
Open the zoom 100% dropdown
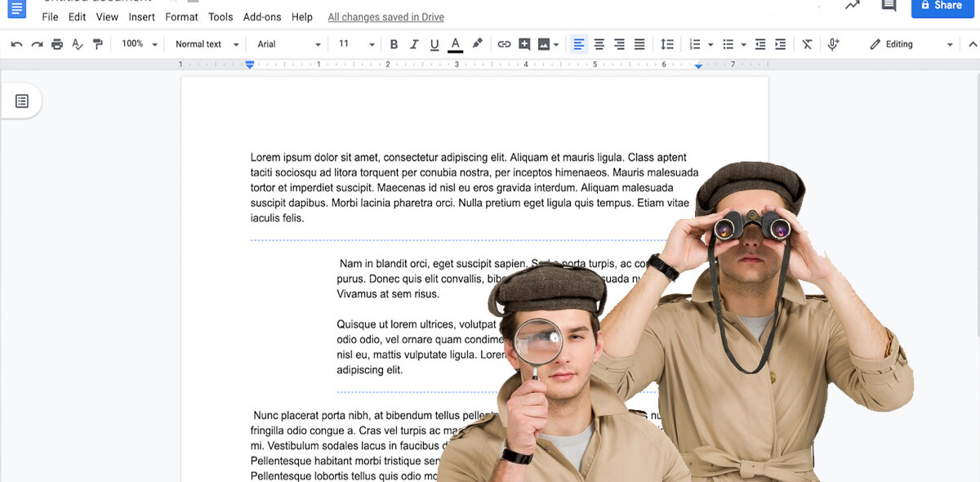click(137, 44)
